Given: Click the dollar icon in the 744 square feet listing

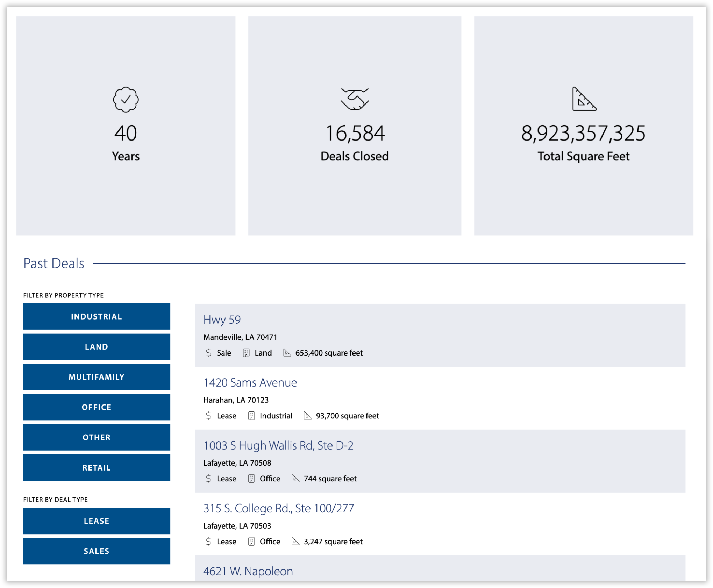Looking at the screenshot, I should 209,479.
